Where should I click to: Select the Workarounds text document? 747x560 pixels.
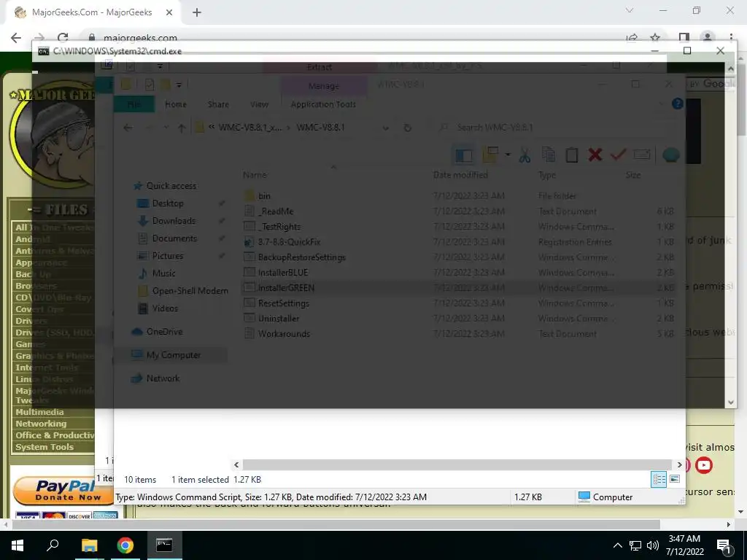click(x=284, y=334)
